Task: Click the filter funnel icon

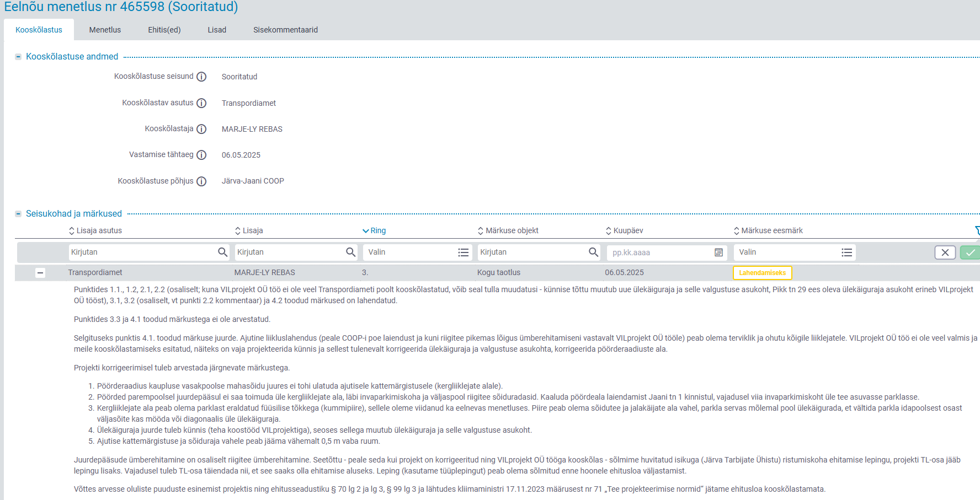Action: [x=977, y=230]
